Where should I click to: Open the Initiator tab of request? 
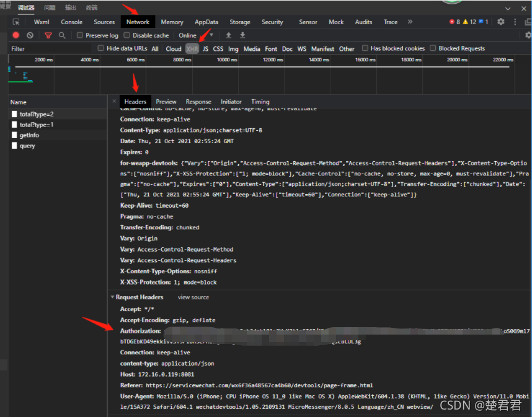[231, 102]
